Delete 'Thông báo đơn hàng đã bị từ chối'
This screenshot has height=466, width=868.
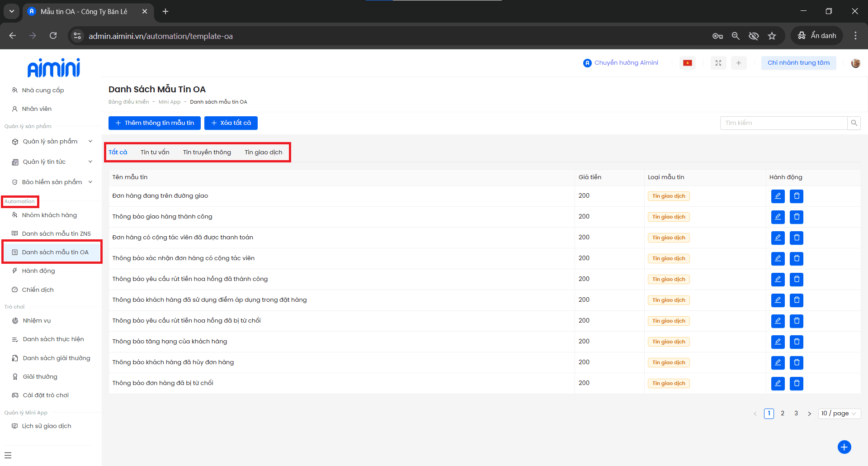pyautogui.click(x=797, y=384)
